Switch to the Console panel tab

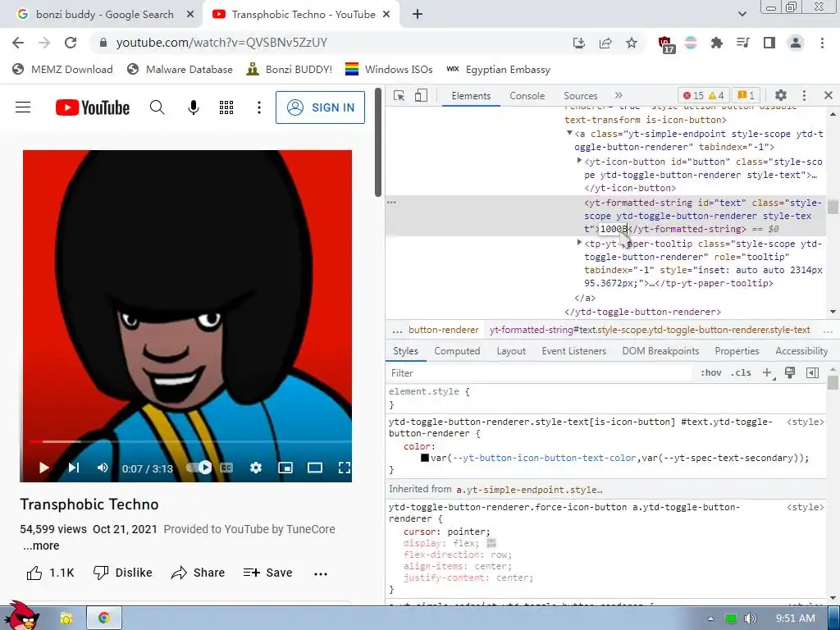527,95
